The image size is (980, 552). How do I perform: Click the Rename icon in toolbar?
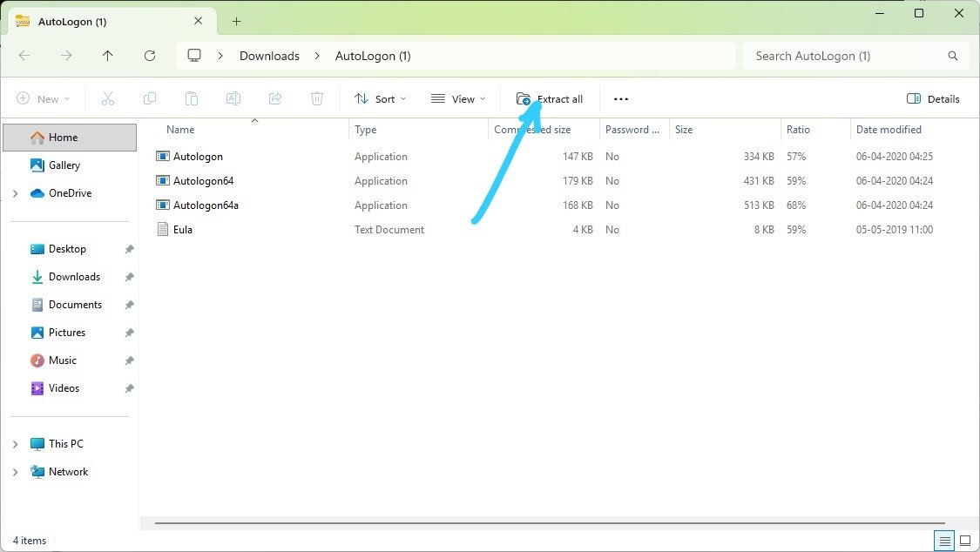pyautogui.click(x=233, y=99)
